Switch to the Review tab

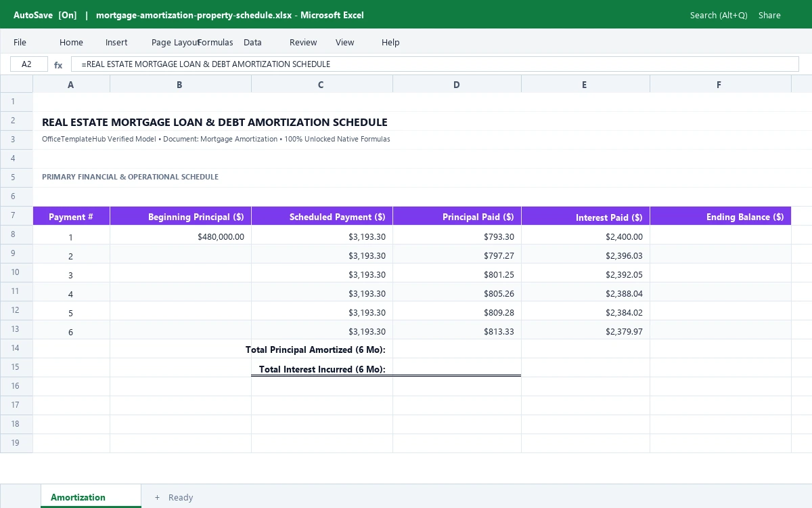click(x=303, y=42)
